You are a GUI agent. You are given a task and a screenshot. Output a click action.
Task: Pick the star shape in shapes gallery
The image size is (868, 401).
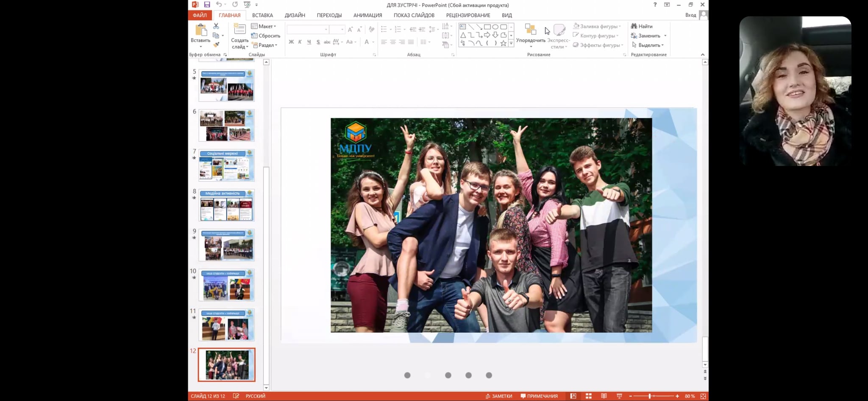[503, 43]
